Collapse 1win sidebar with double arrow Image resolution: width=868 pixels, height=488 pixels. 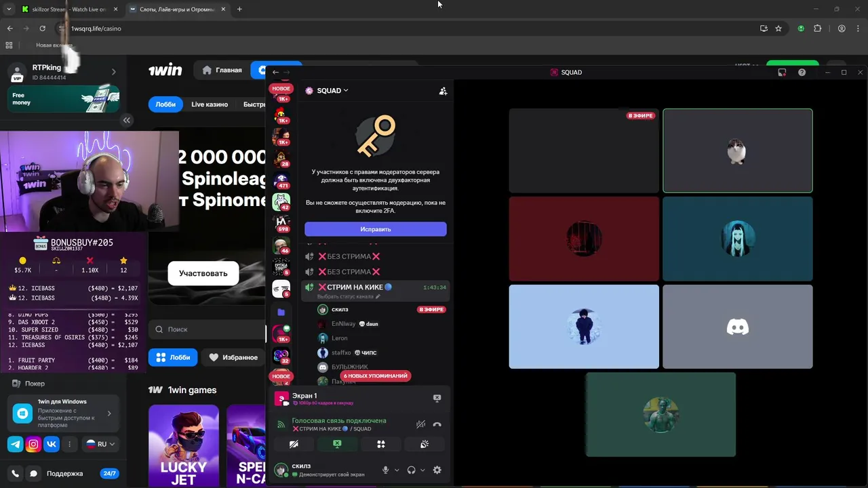pyautogui.click(x=126, y=120)
